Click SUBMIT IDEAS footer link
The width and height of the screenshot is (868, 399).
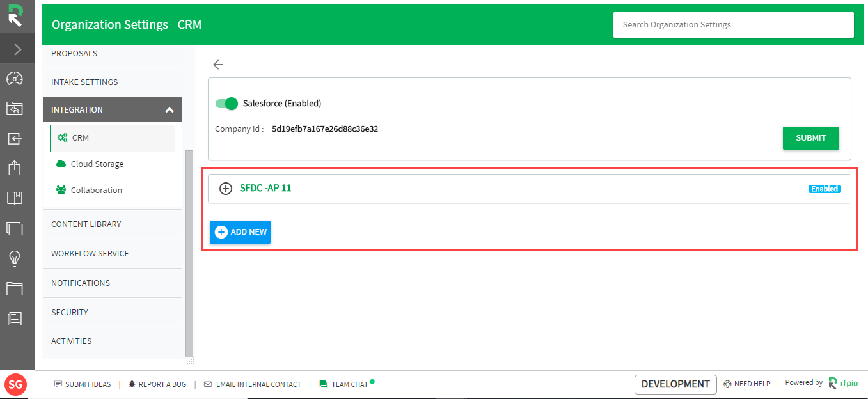[83, 384]
